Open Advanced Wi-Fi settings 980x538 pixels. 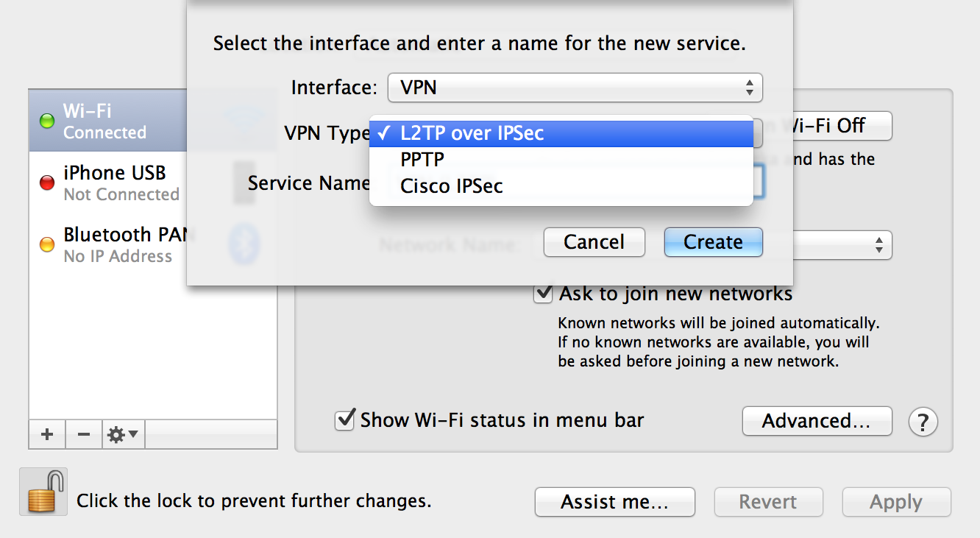pyautogui.click(x=817, y=421)
